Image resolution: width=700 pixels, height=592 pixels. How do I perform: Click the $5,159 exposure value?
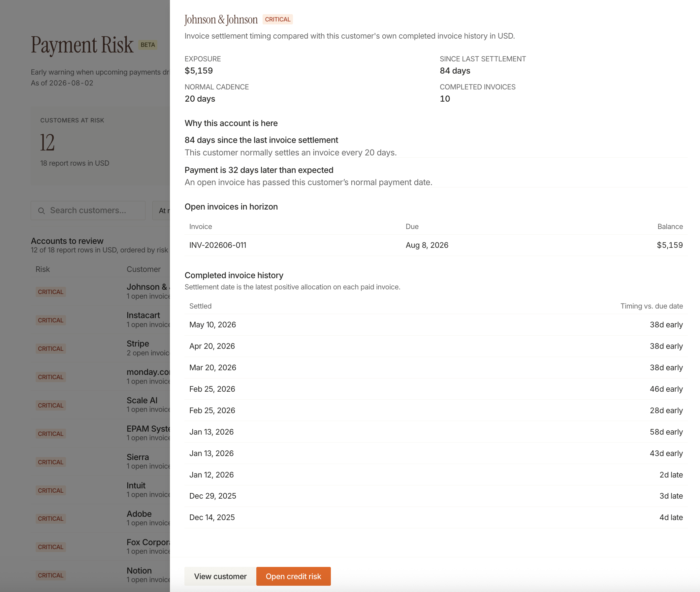(x=199, y=71)
